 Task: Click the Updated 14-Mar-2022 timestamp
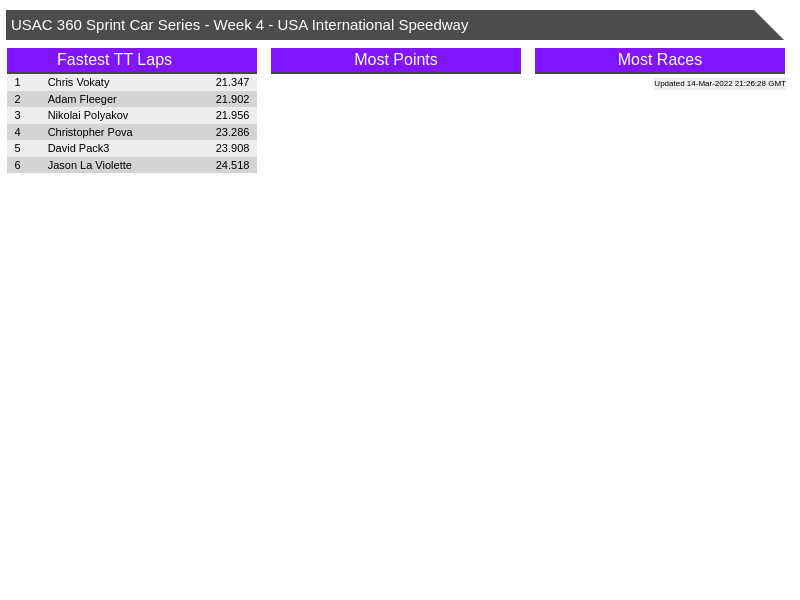719,84
